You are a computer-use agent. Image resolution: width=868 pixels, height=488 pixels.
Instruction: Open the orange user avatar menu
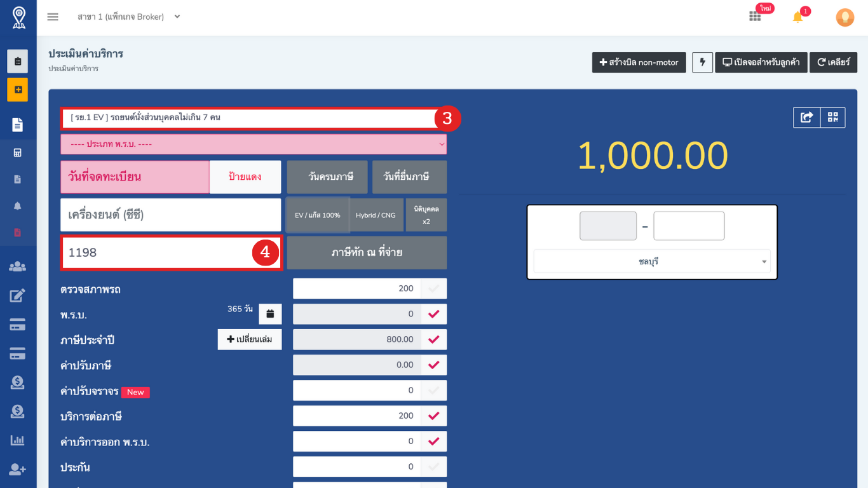tap(844, 17)
